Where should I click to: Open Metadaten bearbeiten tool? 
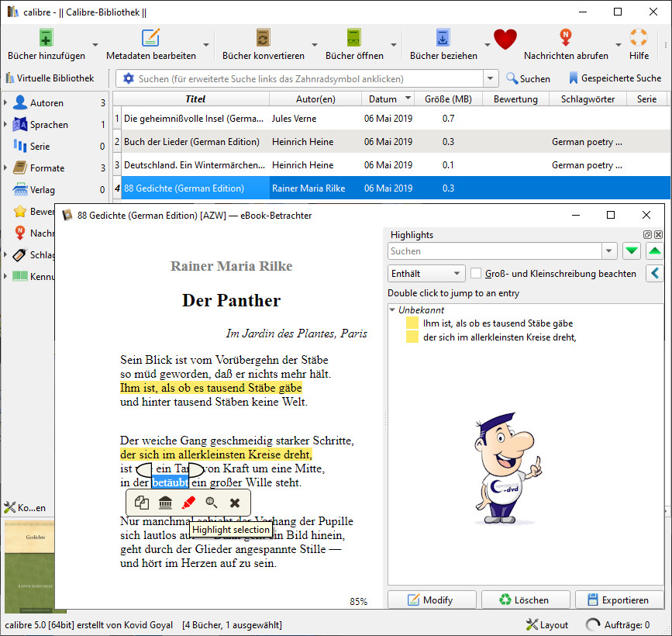(150, 38)
